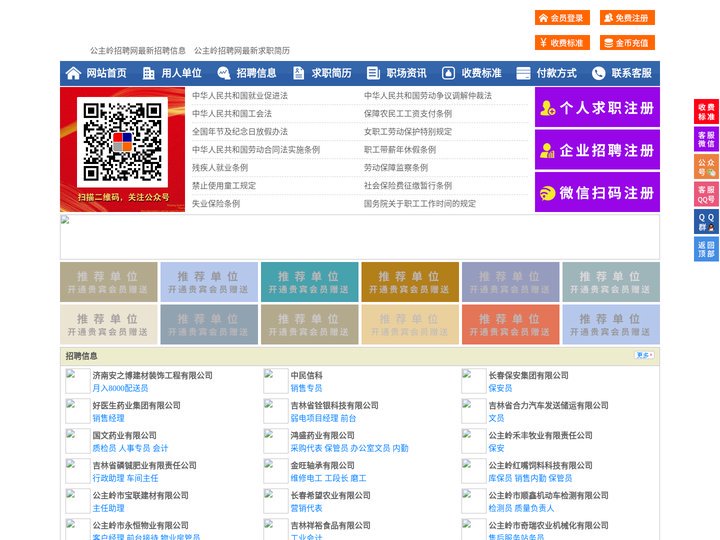
Task: Open company 好医生药业集团有限公司
Action: coord(136,405)
